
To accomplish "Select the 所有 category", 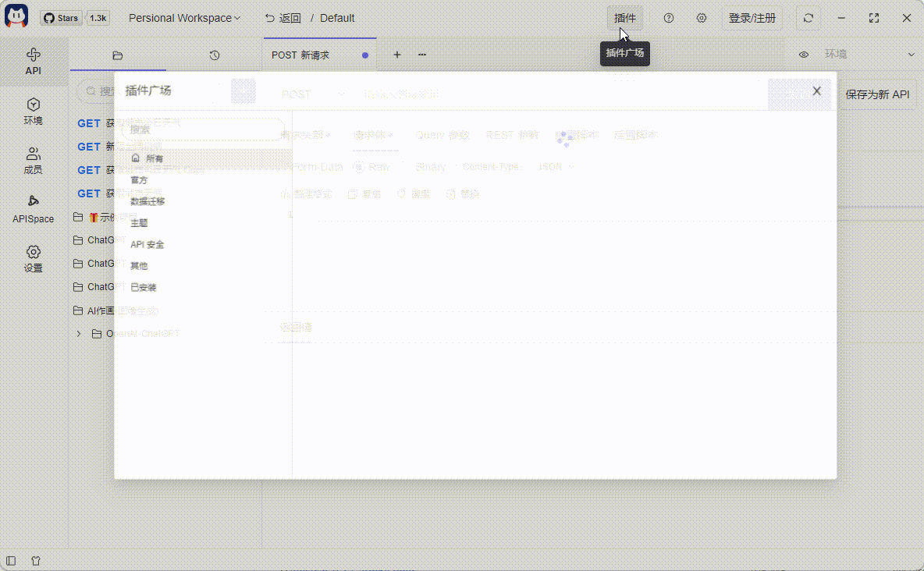I will [203, 158].
